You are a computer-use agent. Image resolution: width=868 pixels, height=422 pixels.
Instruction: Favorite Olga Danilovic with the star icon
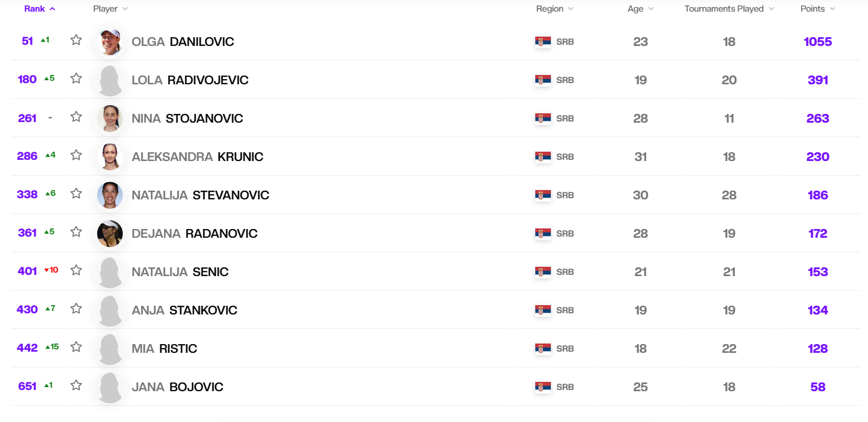(76, 40)
